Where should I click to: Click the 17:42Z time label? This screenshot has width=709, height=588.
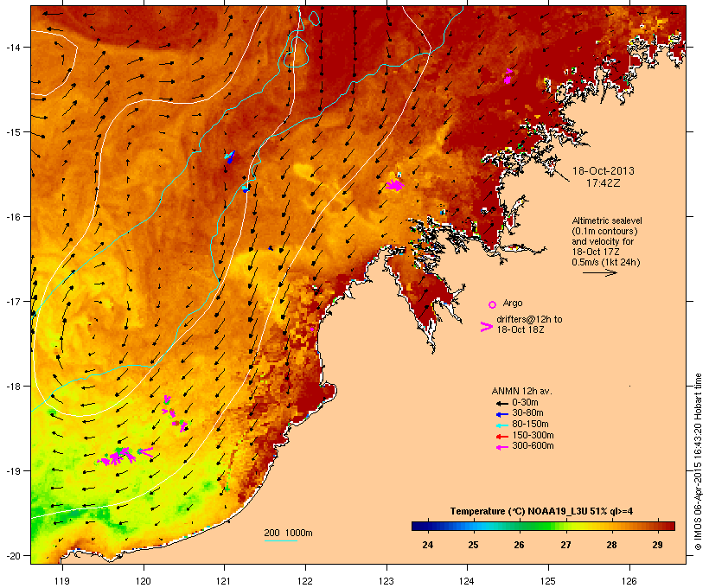tap(604, 183)
